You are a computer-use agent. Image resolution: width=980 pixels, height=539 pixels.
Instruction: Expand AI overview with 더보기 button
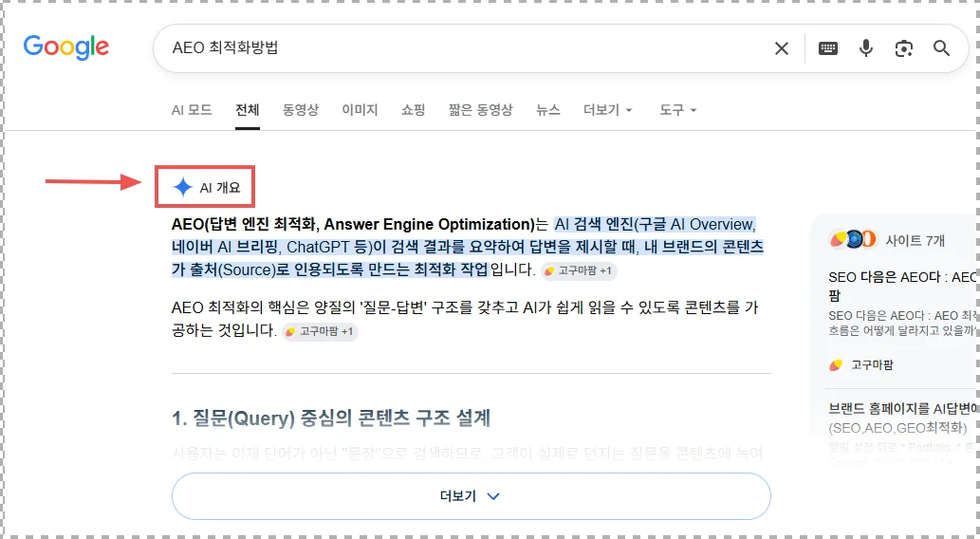click(x=472, y=496)
